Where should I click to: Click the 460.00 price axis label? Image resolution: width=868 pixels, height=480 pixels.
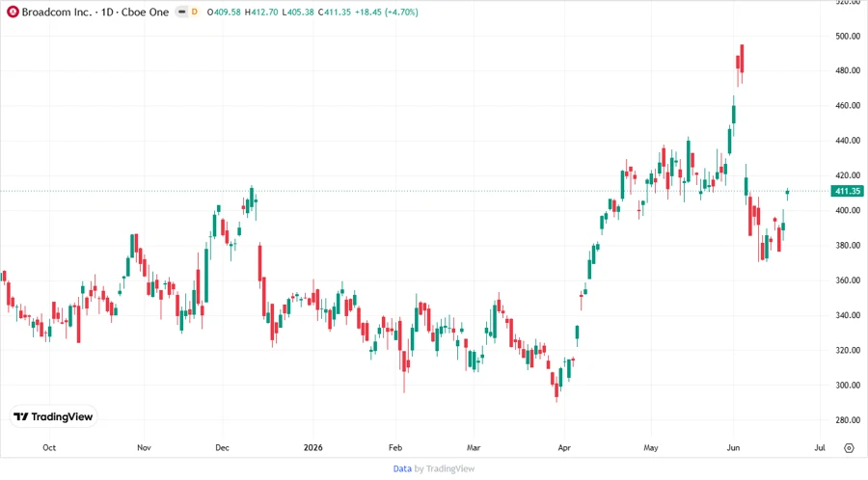(x=848, y=106)
